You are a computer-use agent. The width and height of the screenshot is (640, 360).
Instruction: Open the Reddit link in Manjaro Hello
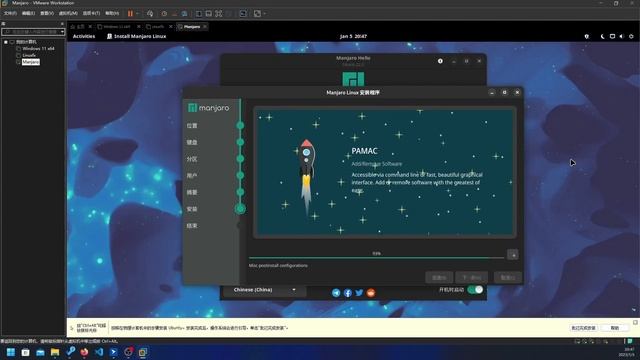371,293
